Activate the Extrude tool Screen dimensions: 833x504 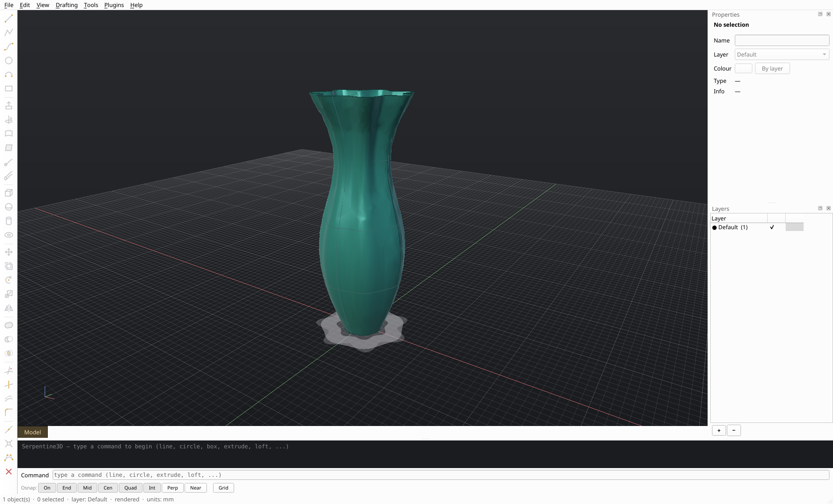coord(9,106)
